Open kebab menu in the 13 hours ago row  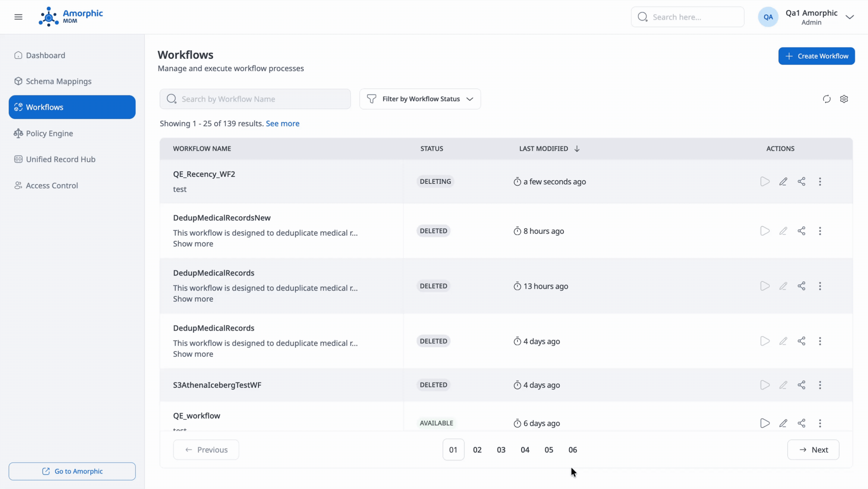coord(820,286)
